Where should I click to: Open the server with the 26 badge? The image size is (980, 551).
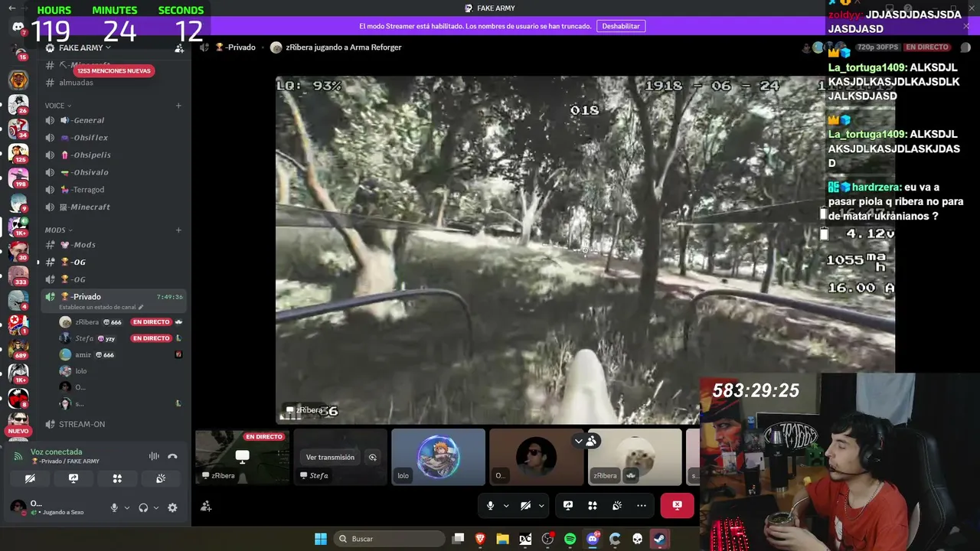(18, 103)
